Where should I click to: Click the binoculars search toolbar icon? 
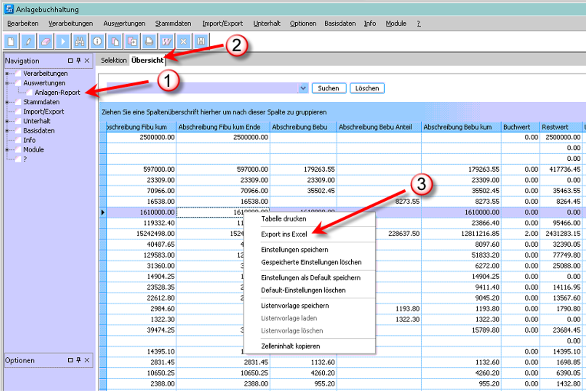(80, 41)
